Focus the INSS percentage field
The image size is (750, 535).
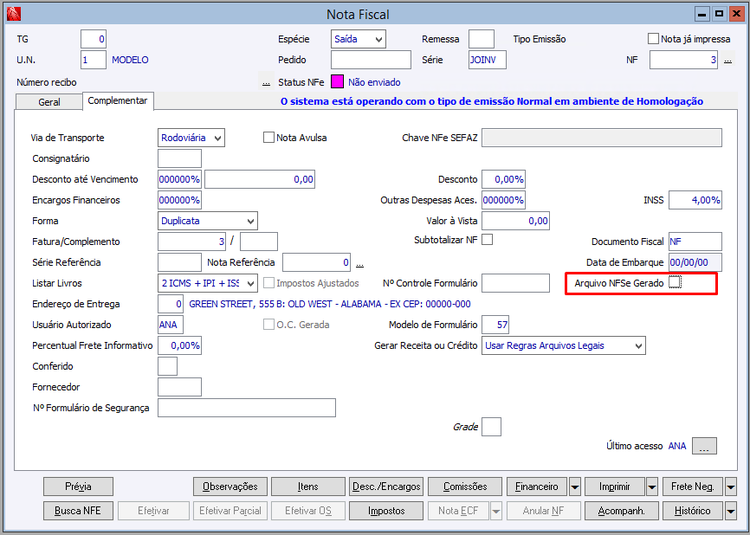[695, 200]
